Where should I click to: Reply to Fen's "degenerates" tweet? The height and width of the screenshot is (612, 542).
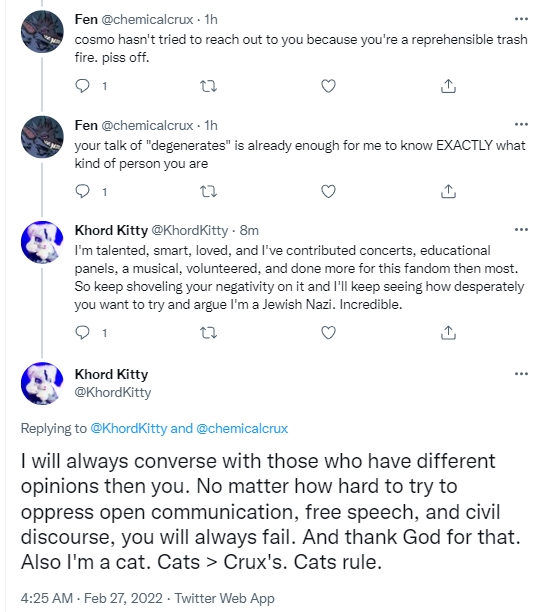click(x=82, y=191)
